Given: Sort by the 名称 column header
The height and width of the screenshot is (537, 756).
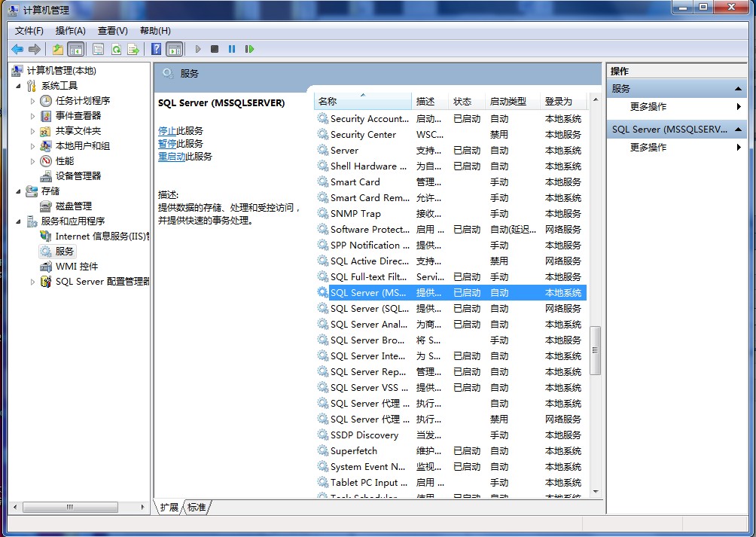Looking at the screenshot, I should click(x=363, y=101).
